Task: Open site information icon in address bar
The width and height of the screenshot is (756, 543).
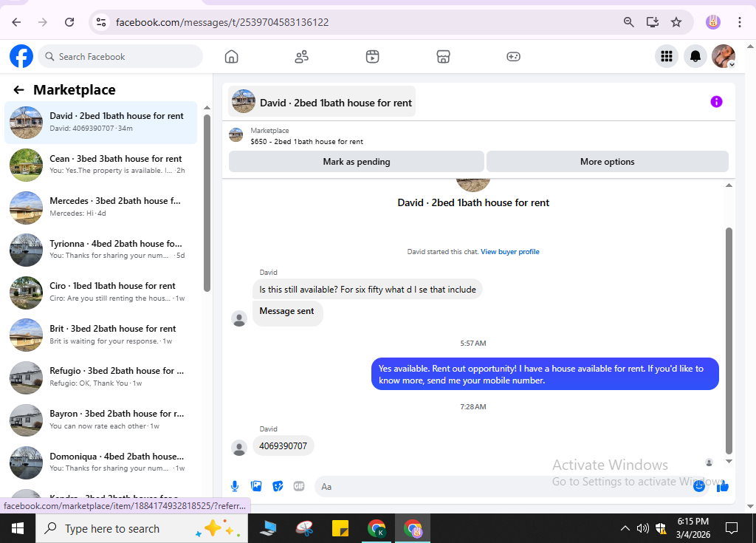Action: 101,22
